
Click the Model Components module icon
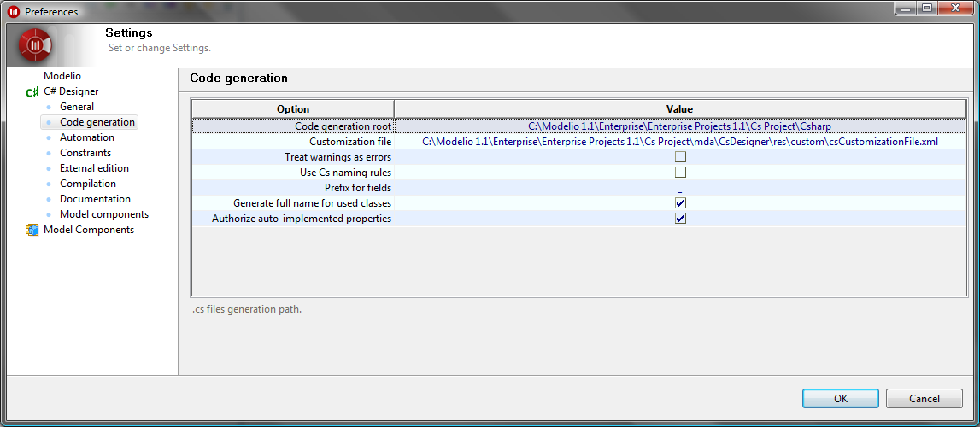tap(32, 230)
